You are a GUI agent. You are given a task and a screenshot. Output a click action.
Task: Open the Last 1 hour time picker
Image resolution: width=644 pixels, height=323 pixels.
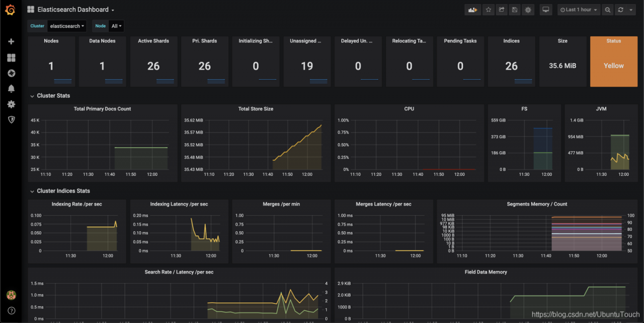(x=579, y=10)
